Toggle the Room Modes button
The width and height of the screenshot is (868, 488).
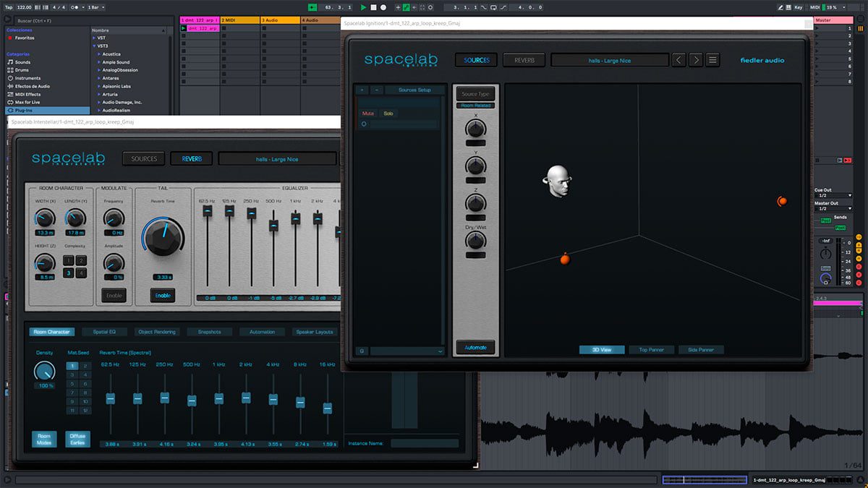[x=44, y=439]
